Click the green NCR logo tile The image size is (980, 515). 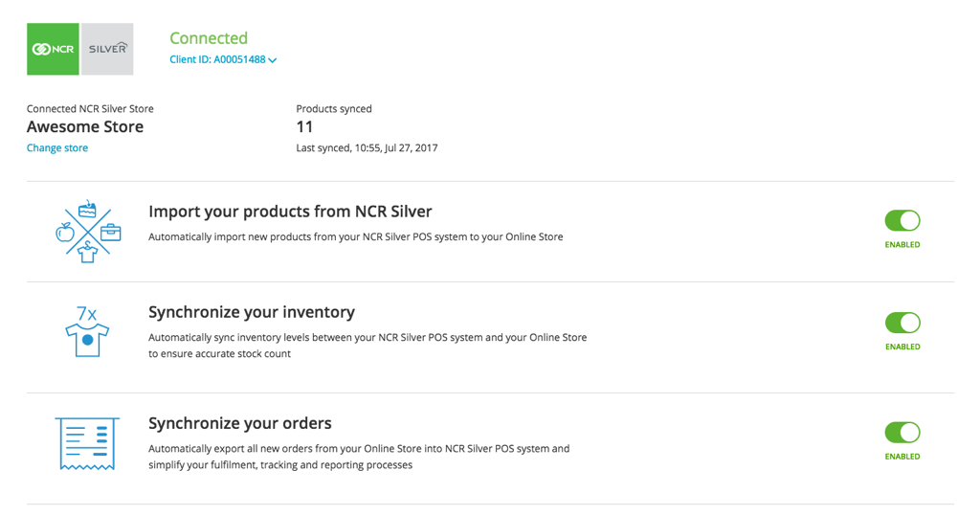tap(53, 49)
